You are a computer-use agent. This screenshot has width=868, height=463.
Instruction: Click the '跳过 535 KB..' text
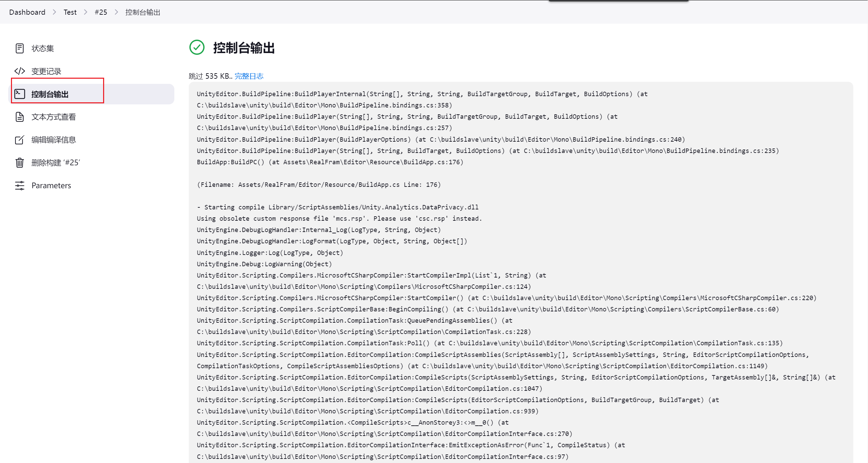click(x=211, y=76)
